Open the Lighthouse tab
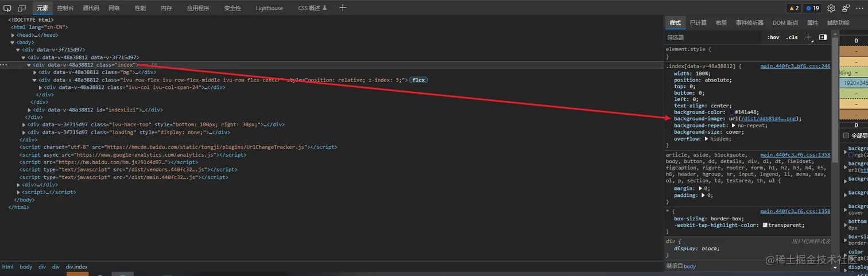Screen dimensions: 868x276 click(269, 8)
